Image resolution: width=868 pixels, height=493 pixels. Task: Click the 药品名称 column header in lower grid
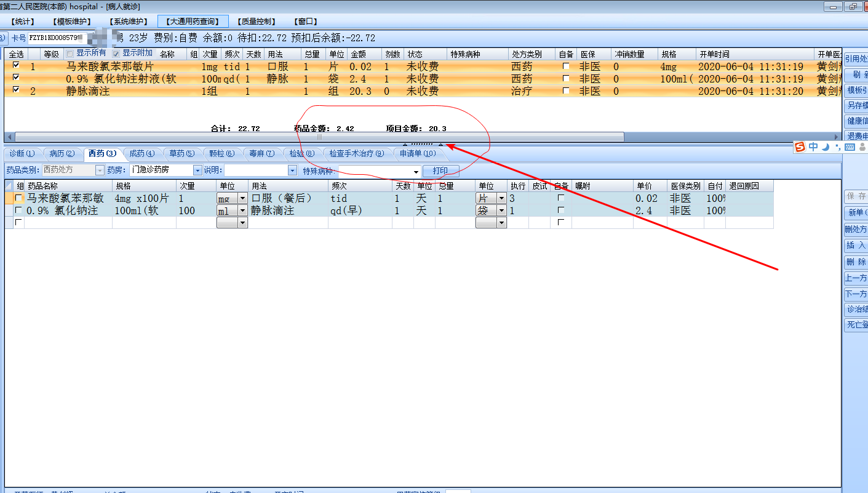pos(69,186)
